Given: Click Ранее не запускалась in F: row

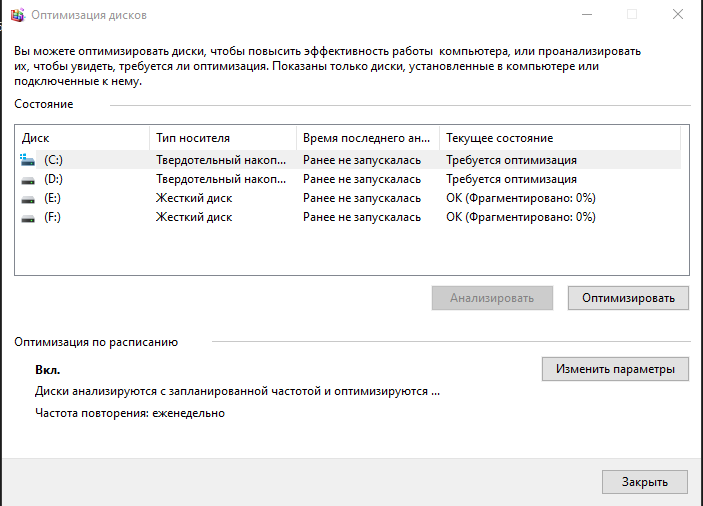Looking at the screenshot, I should pyautogui.click(x=362, y=217).
